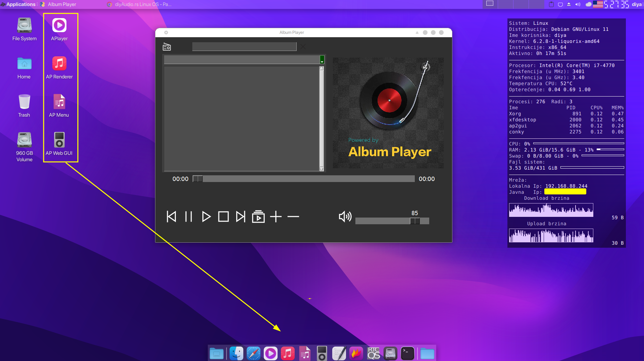The image size is (644, 361).
Task: Open the radio icon in Album Player
Action: click(167, 47)
